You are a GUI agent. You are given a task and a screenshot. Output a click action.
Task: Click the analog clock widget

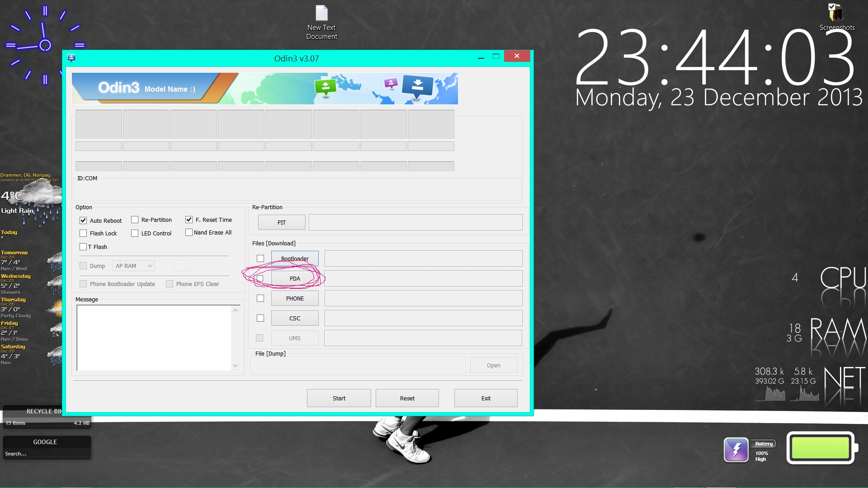(44, 45)
